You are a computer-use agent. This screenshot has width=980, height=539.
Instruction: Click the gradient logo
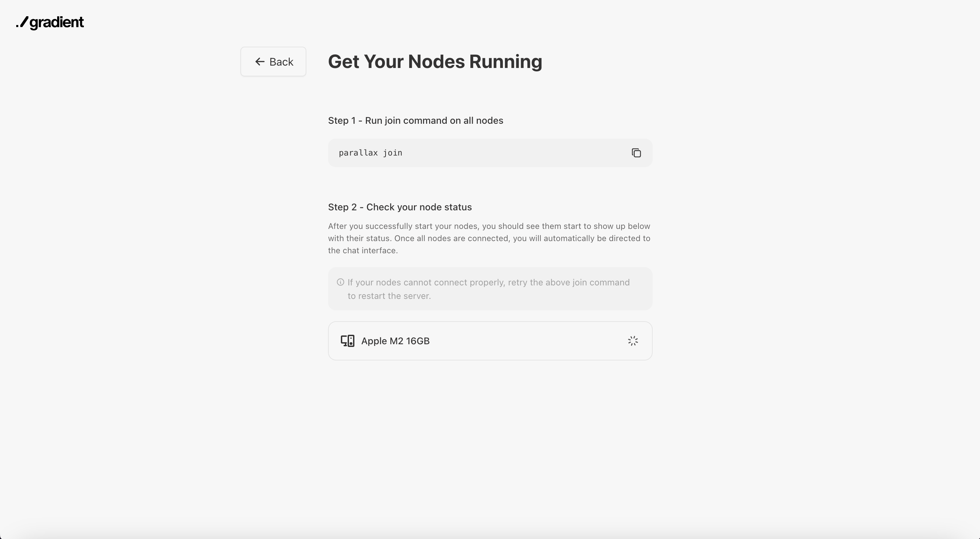[50, 22]
